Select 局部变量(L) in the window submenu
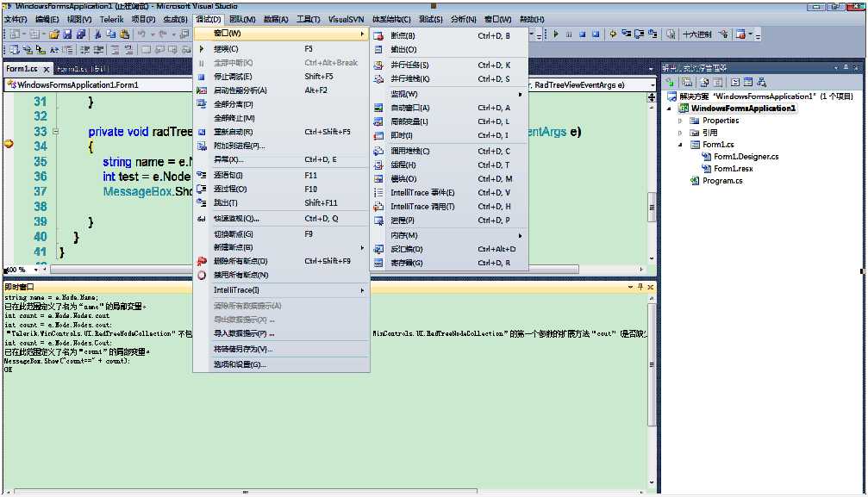The height and width of the screenshot is (497, 868). (x=449, y=121)
